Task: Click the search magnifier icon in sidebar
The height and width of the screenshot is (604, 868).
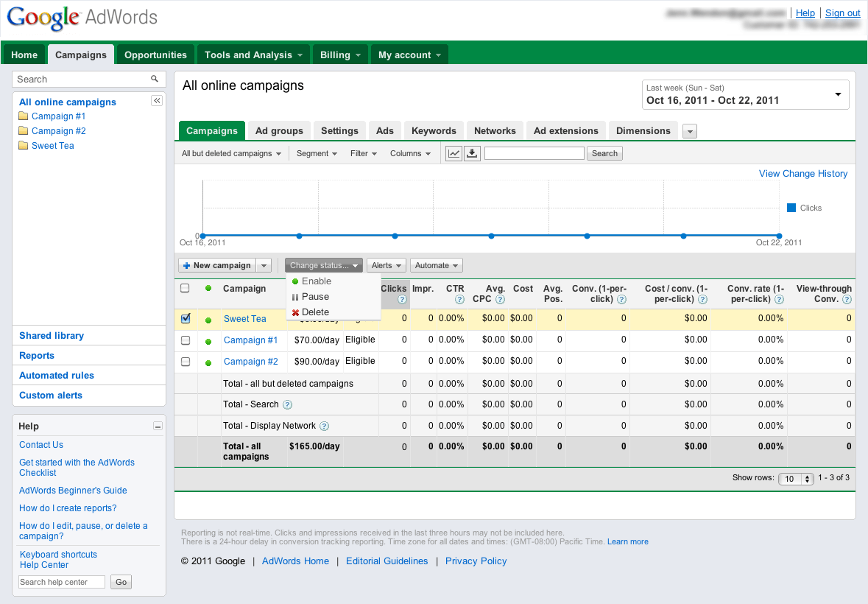Action: click(x=155, y=79)
